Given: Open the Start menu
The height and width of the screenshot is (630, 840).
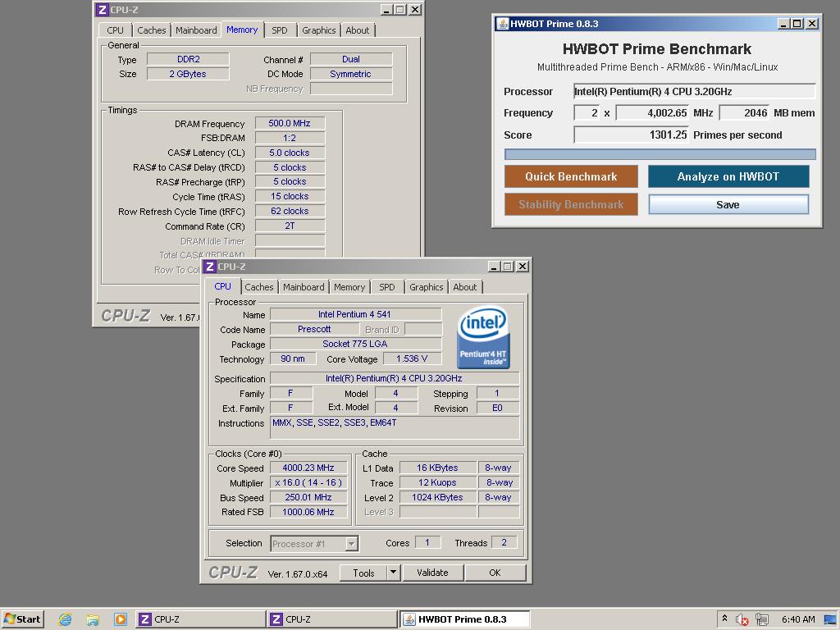Looking at the screenshot, I should [x=22, y=619].
